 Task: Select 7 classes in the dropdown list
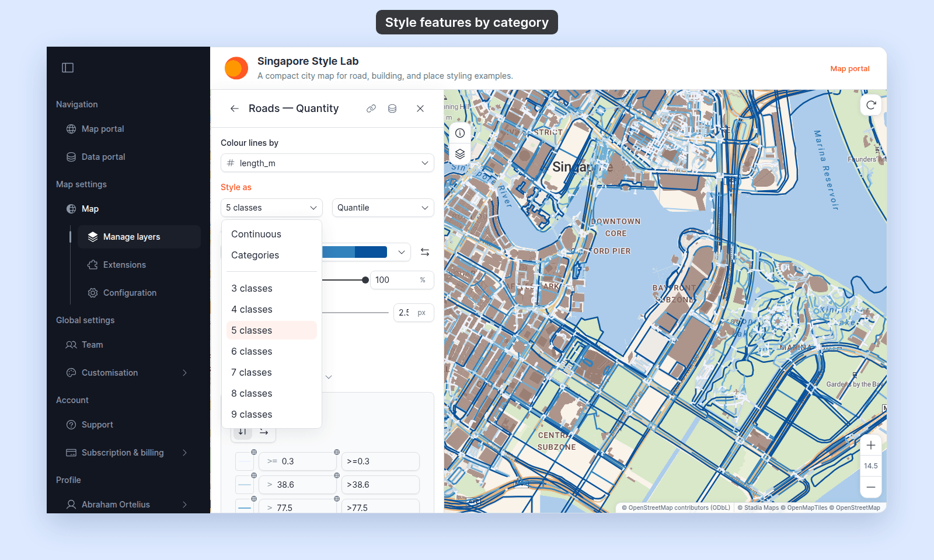[x=271, y=372]
